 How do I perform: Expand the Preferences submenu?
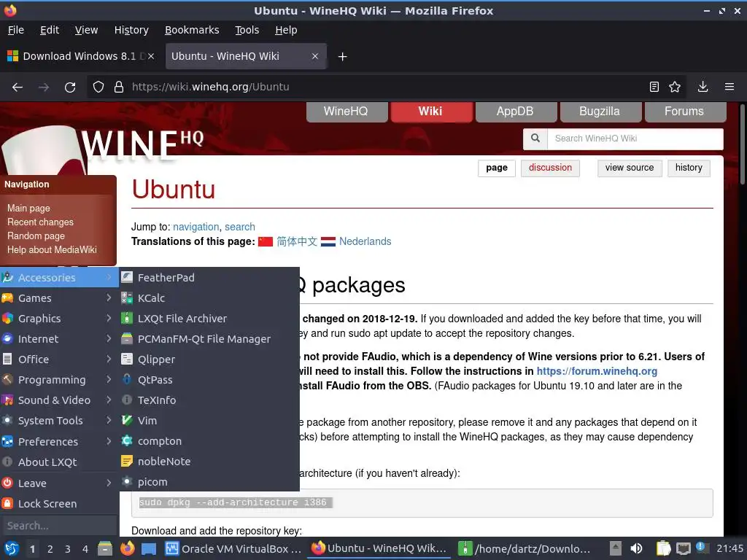click(59, 441)
